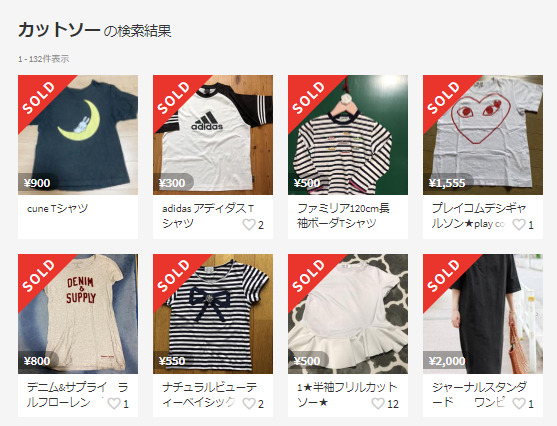View the Familiar striped long-sleeve shirt image
The width and height of the screenshot is (557, 426).
click(x=348, y=135)
